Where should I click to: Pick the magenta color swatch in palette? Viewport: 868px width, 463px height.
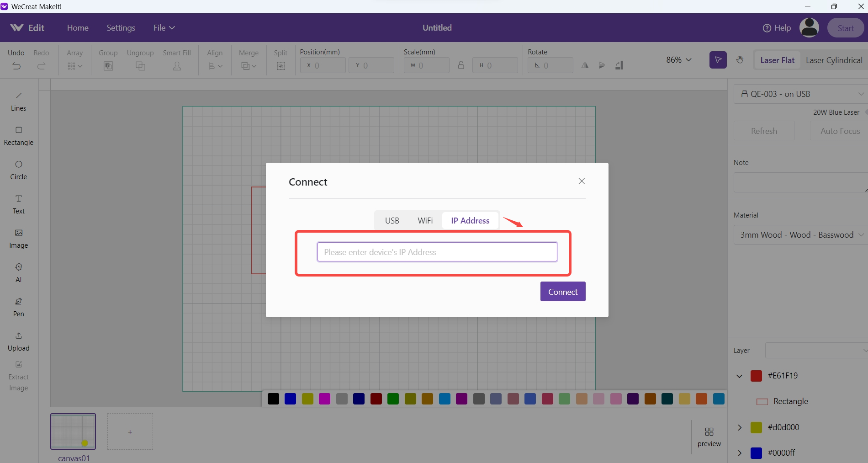click(x=325, y=399)
